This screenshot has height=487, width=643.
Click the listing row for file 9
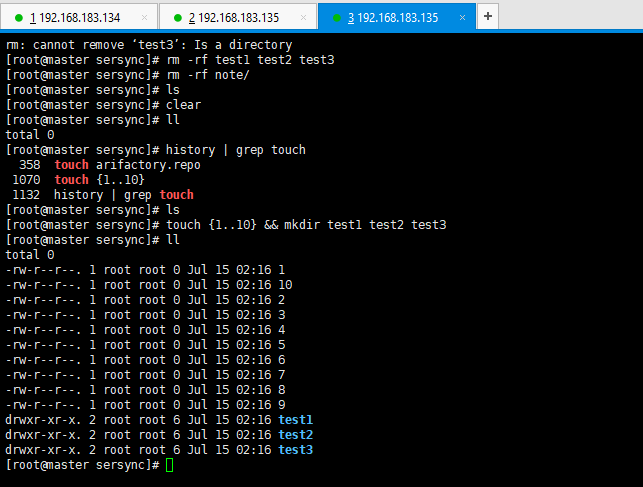coord(146,405)
